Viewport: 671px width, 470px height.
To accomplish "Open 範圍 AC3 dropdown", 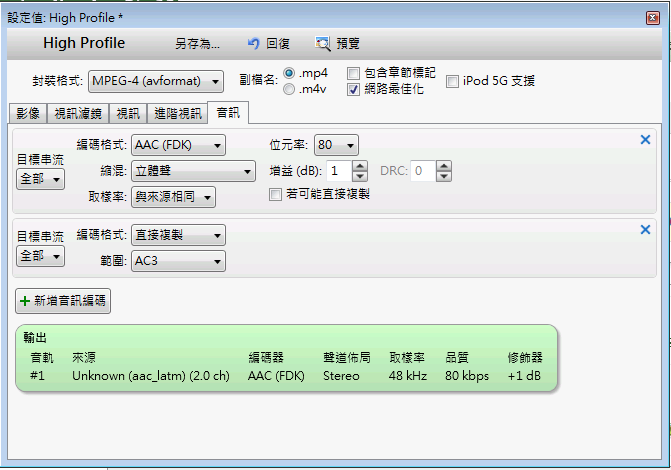I will click(x=178, y=261).
